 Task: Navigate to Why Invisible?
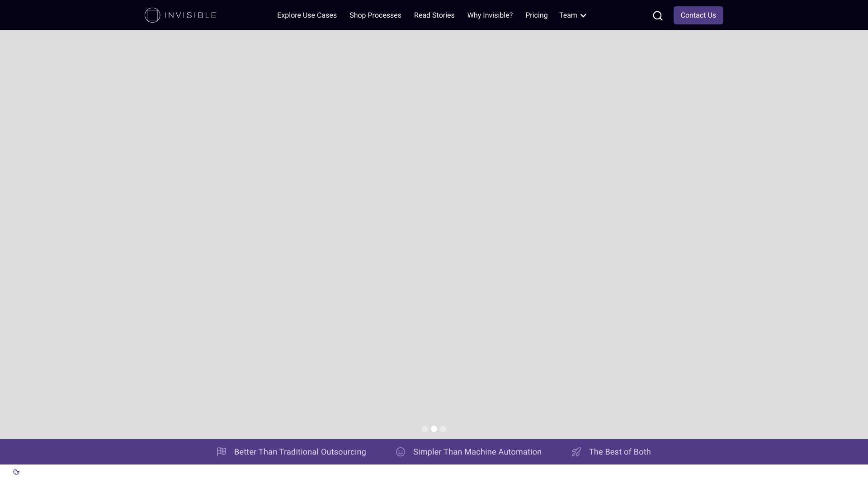click(490, 15)
